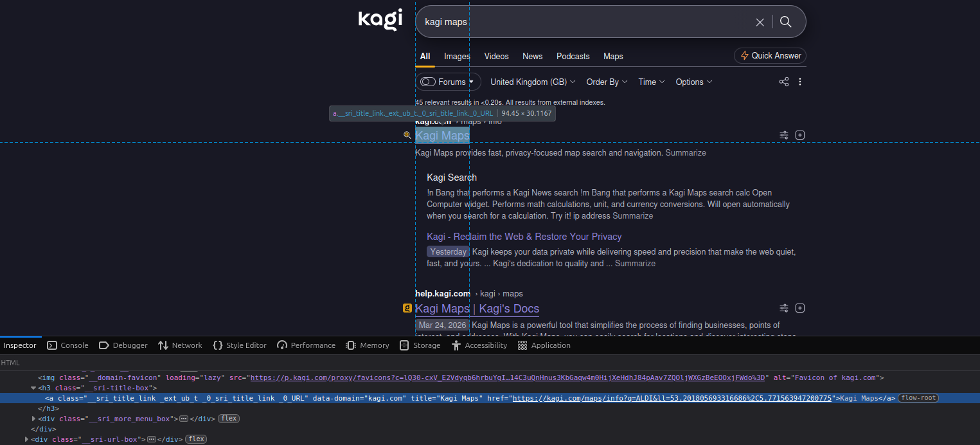Open 'Kagi Maps | Kagi's Docs' link
Viewport: 980px width, 445px height.
pos(477,309)
